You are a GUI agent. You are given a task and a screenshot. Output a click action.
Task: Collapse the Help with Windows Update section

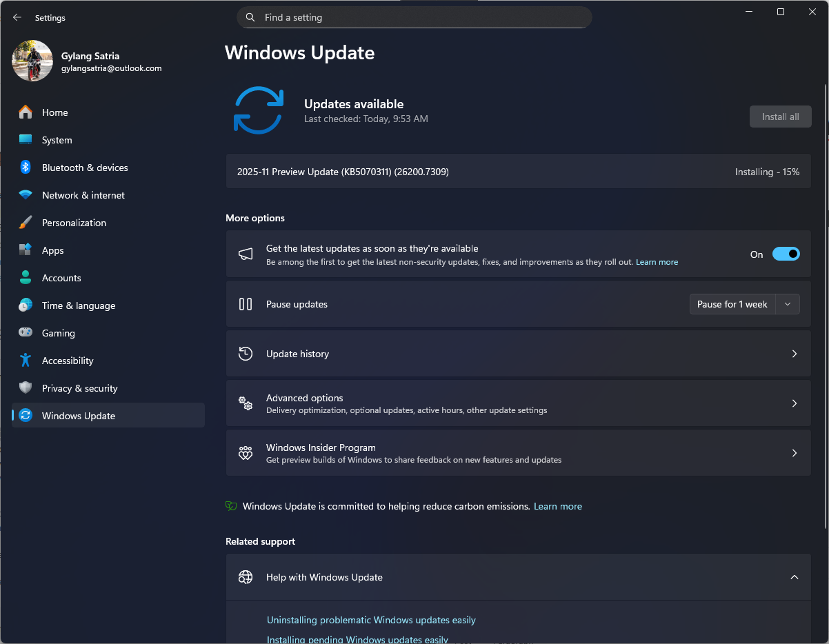[794, 577]
